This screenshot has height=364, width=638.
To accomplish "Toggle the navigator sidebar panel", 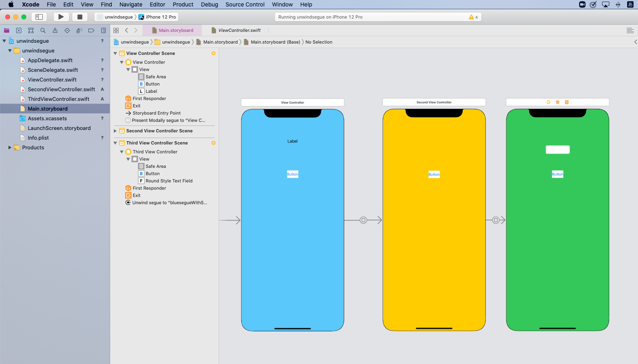I will (39, 17).
